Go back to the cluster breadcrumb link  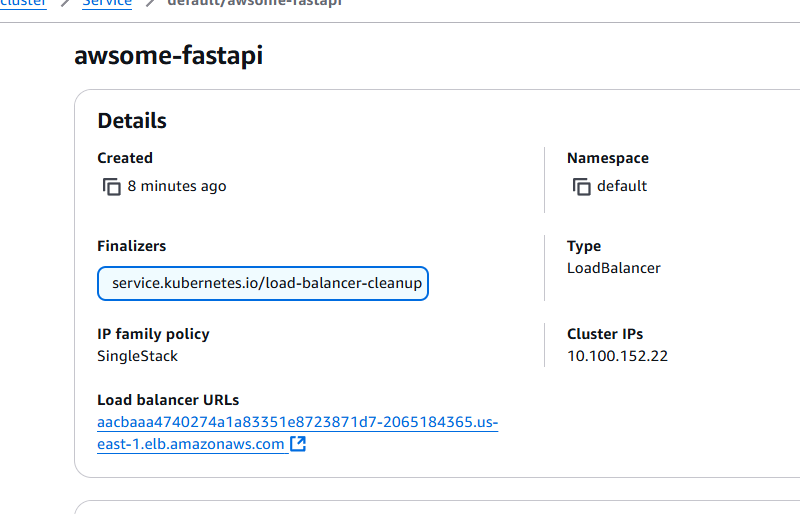[23, 3]
